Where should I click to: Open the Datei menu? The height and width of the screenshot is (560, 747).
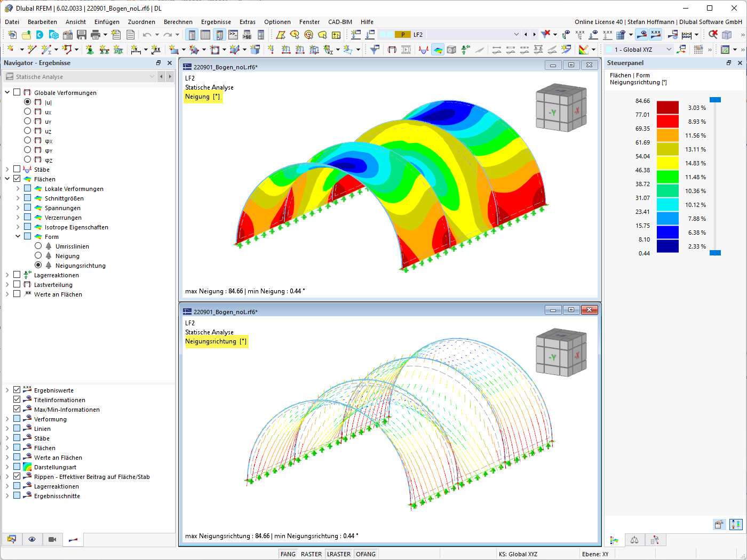click(12, 22)
